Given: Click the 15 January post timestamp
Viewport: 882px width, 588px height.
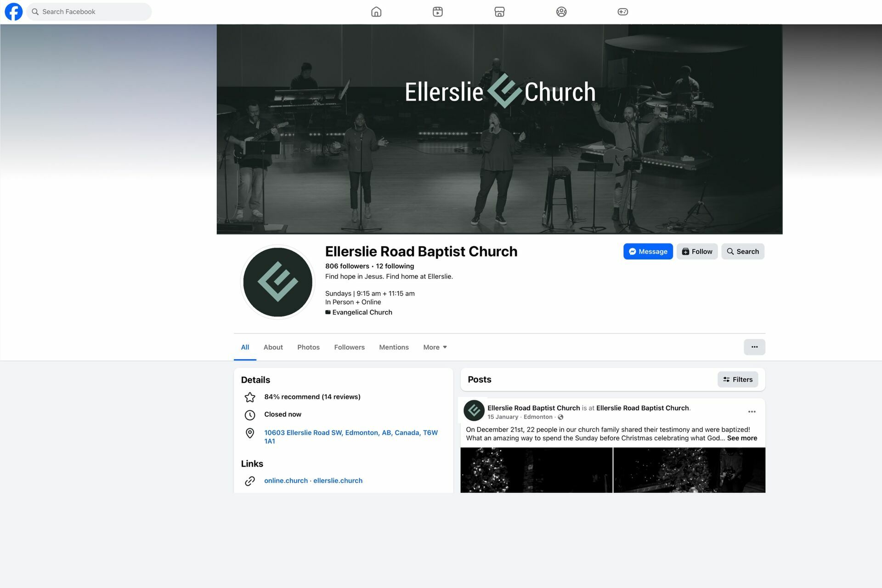Looking at the screenshot, I should (x=503, y=417).
